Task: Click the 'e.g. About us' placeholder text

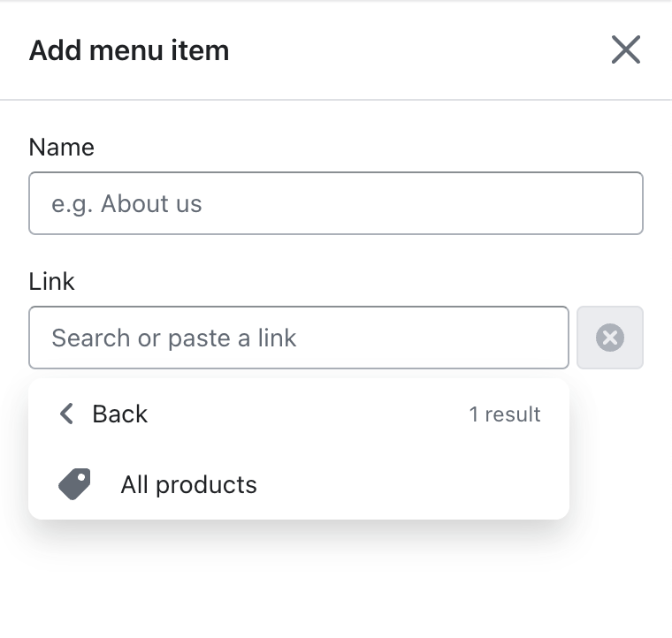Action: click(x=126, y=204)
